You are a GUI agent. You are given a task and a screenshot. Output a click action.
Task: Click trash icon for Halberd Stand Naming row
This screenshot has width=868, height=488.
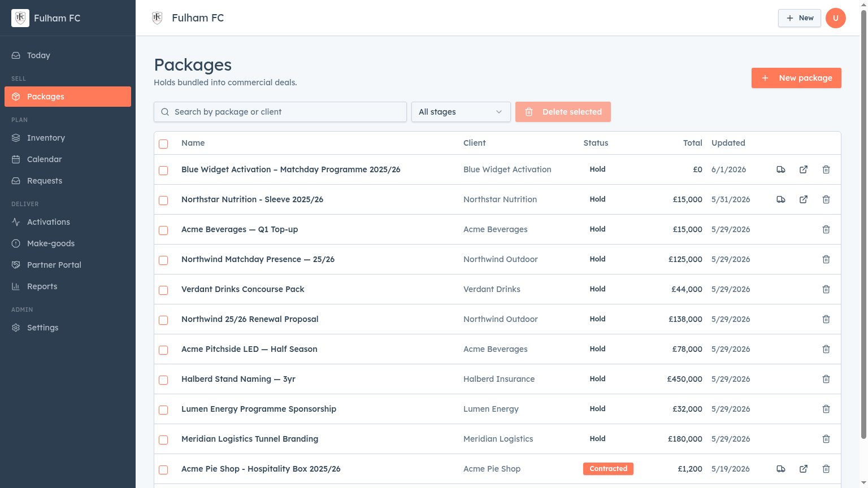pos(826,379)
